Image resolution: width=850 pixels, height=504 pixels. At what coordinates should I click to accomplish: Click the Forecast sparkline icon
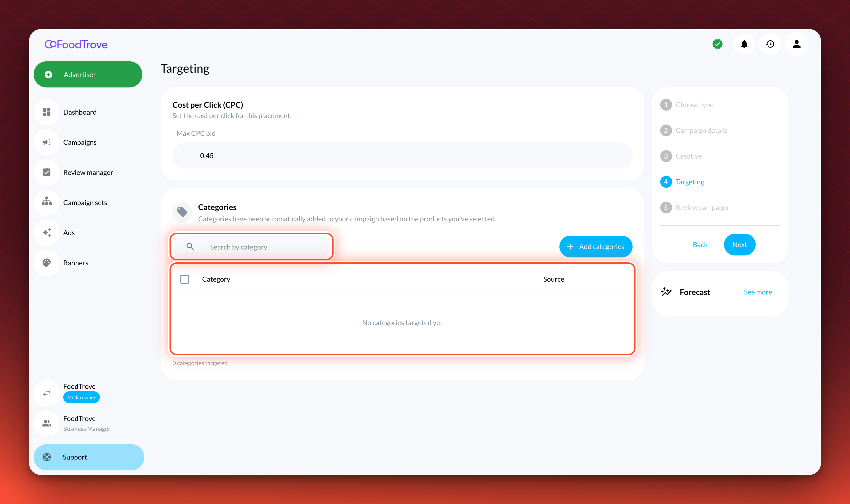click(666, 292)
